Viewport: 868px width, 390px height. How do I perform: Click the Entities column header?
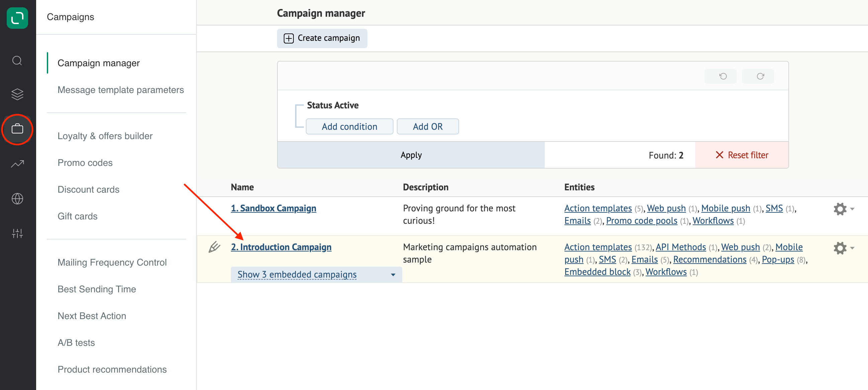[x=579, y=187]
